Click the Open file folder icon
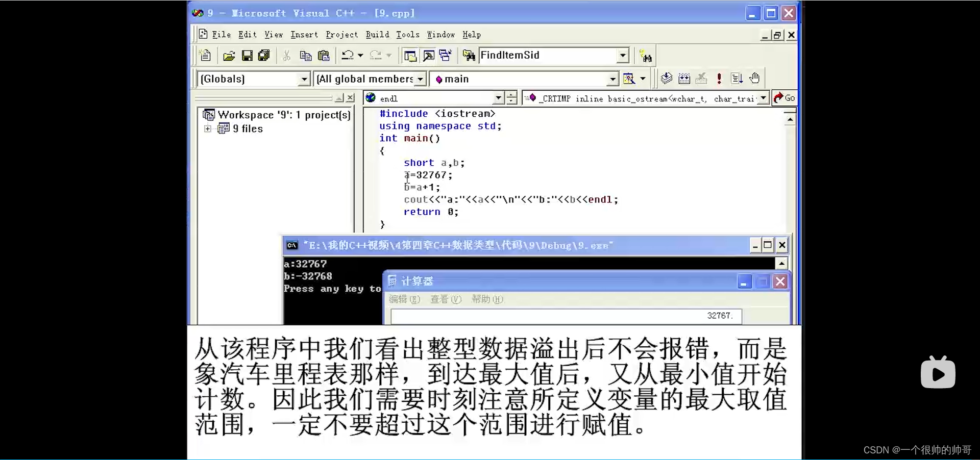This screenshot has height=460, width=980. pyautogui.click(x=229, y=56)
